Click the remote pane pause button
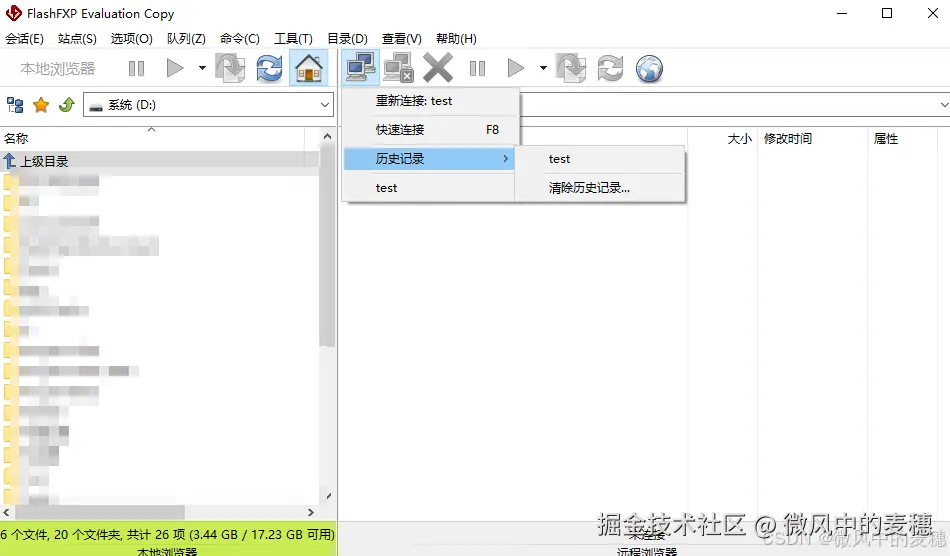This screenshot has height=556, width=950. tap(477, 68)
